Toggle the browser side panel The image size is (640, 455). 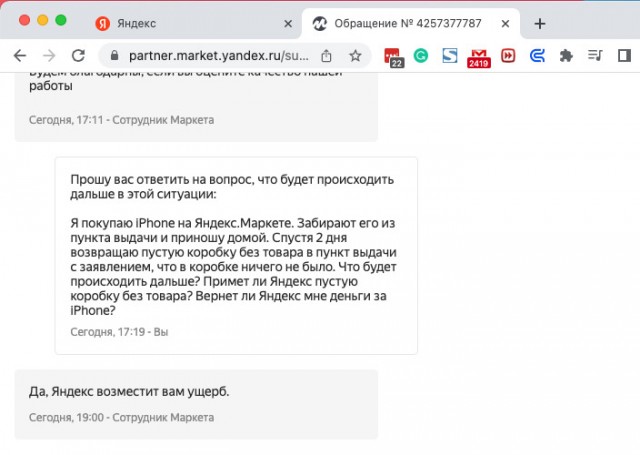pos(624,56)
